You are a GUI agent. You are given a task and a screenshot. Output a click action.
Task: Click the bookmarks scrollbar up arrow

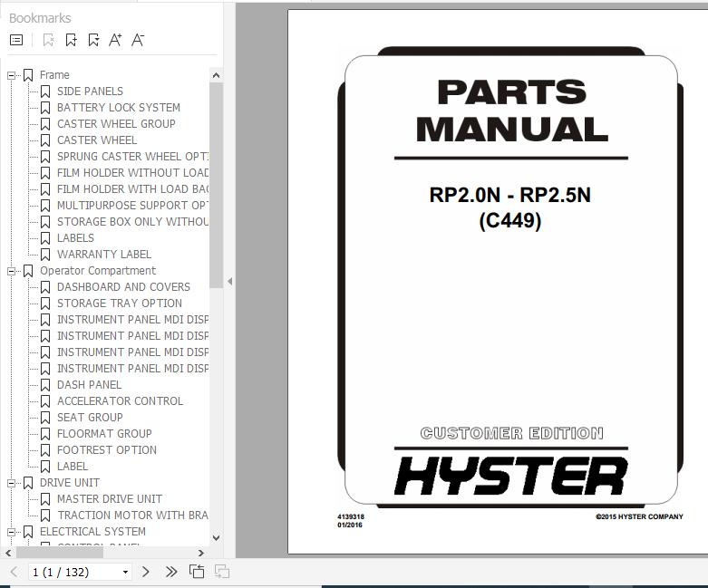[216, 75]
